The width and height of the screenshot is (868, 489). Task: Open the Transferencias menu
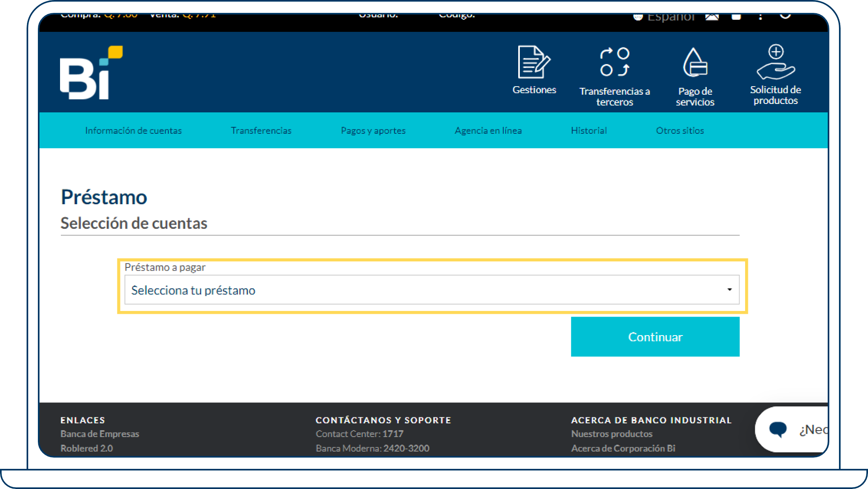coord(261,131)
